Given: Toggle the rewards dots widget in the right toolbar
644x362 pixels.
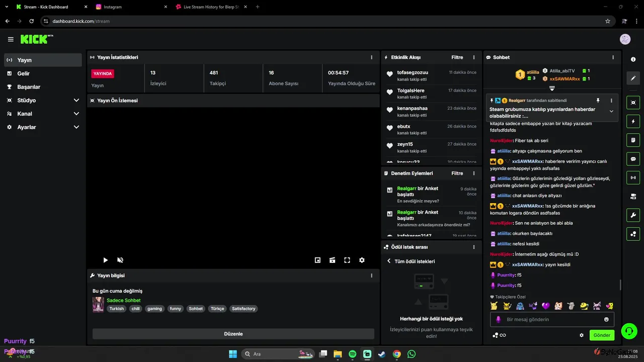Looking at the screenshot, I should (633, 234).
